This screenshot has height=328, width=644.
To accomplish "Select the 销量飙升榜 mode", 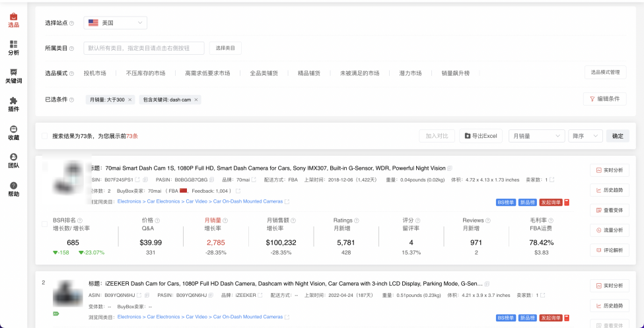I will coord(456,73).
